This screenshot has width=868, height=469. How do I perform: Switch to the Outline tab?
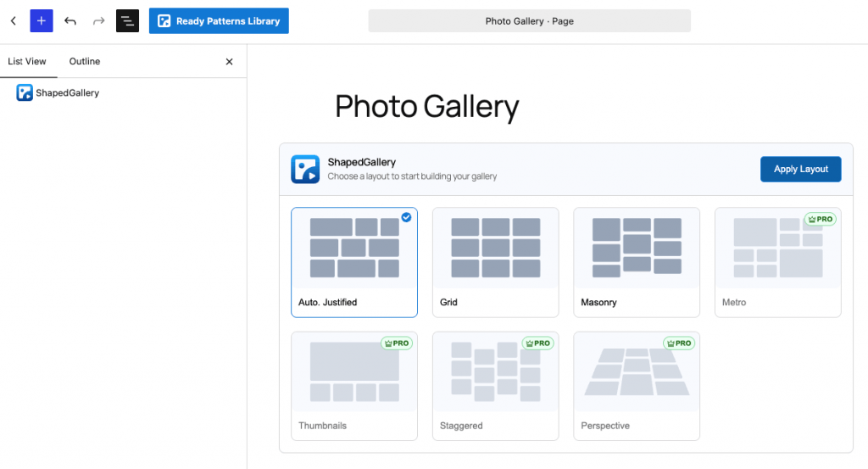click(x=85, y=61)
